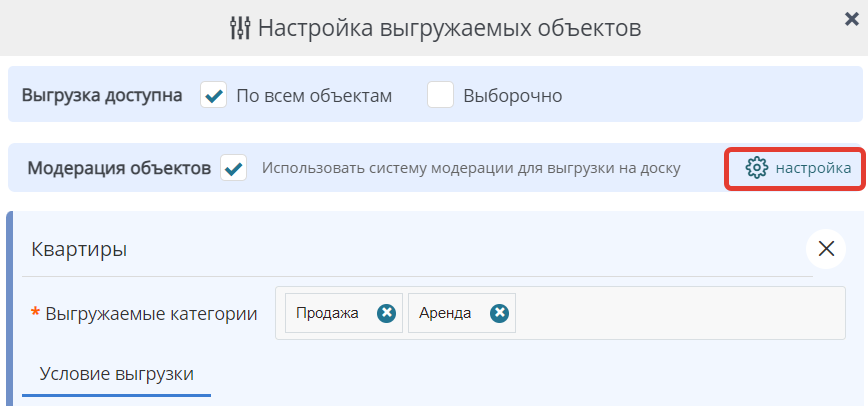Close the export settings dialog
This screenshot has width=868, height=406.
[850, 17]
